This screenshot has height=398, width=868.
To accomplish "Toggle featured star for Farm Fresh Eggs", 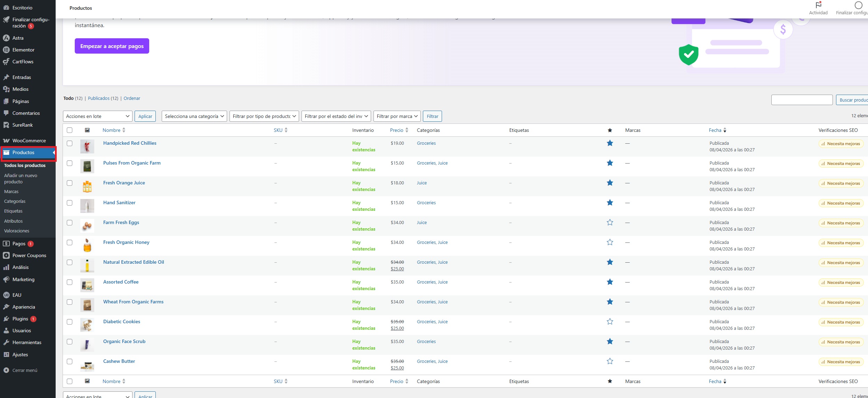I will tap(610, 222).
